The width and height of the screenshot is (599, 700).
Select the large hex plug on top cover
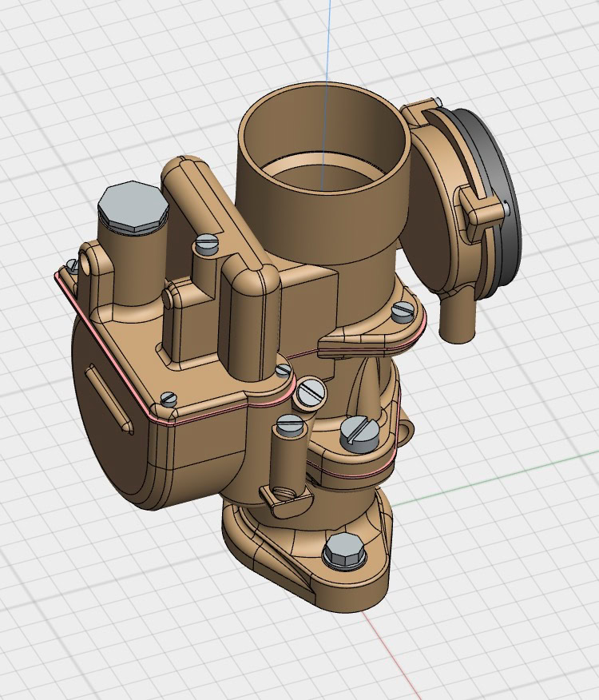click(x=133, y=208)
